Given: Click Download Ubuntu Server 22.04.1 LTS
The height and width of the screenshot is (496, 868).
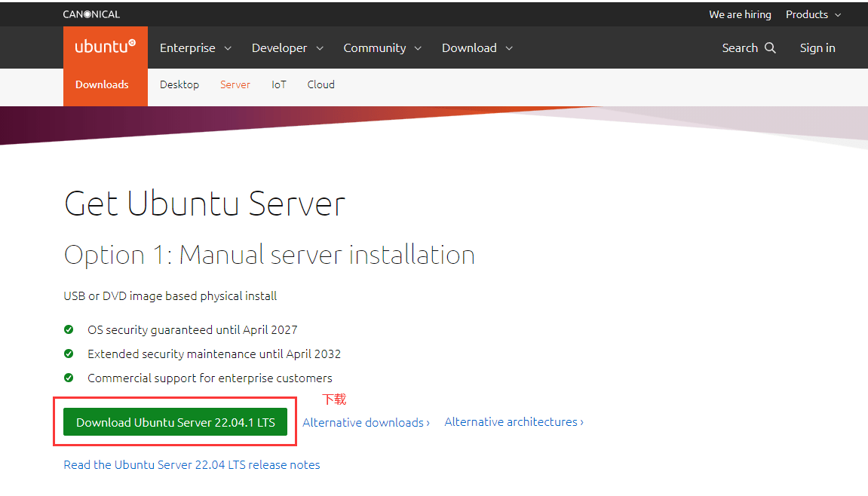Looking at the screenshot, I should [176, 422].
